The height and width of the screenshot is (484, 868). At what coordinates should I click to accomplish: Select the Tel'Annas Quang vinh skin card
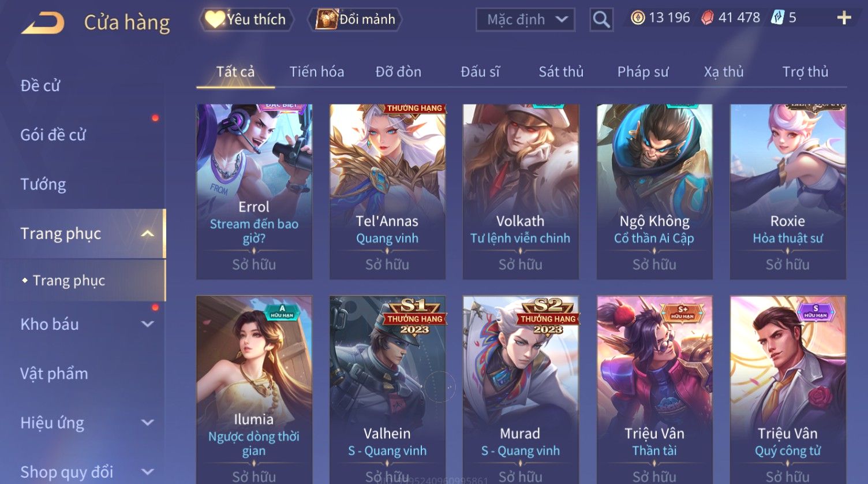point(387,192)
